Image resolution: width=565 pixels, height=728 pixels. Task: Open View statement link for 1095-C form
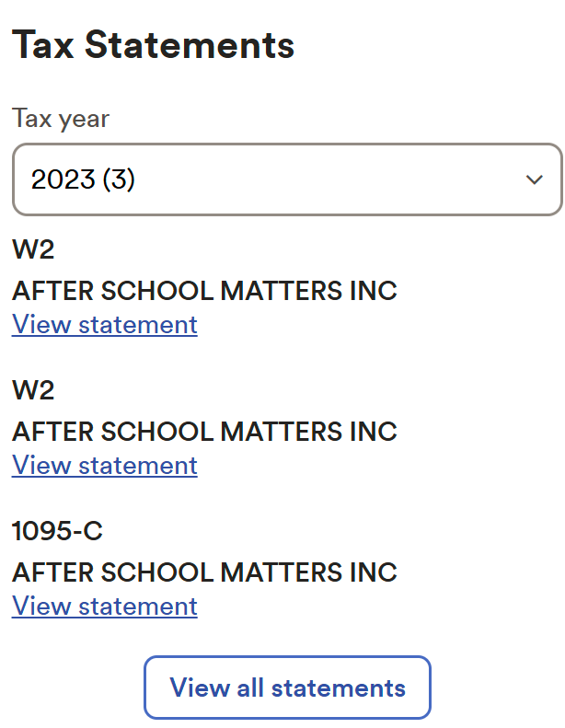pos(104,607)
